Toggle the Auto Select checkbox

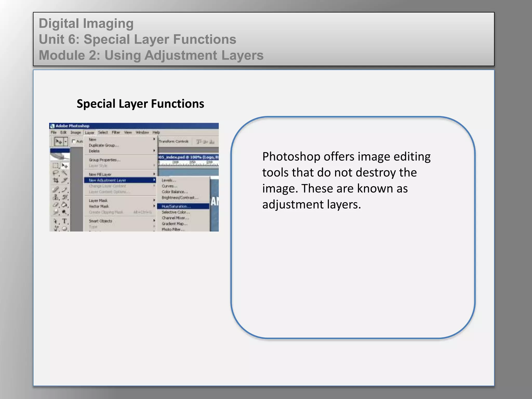point(74,141)
